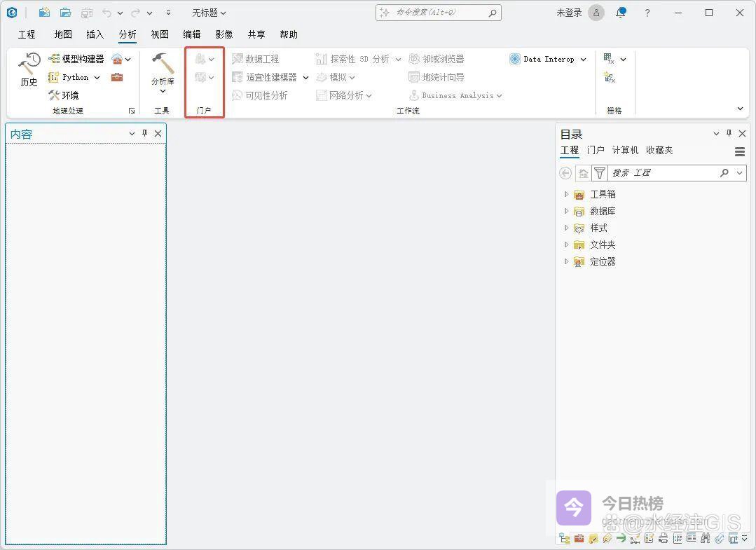Toggle auto-hide pin on the 内容 pane
The width and height of the screenshot is (756, 550).
[145, 133]
